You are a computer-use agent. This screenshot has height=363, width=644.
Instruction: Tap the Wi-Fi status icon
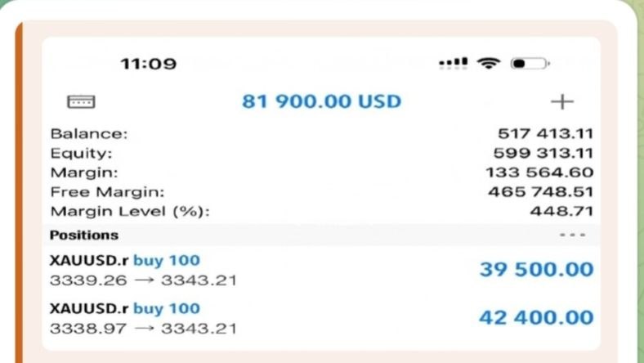[489, 63]
